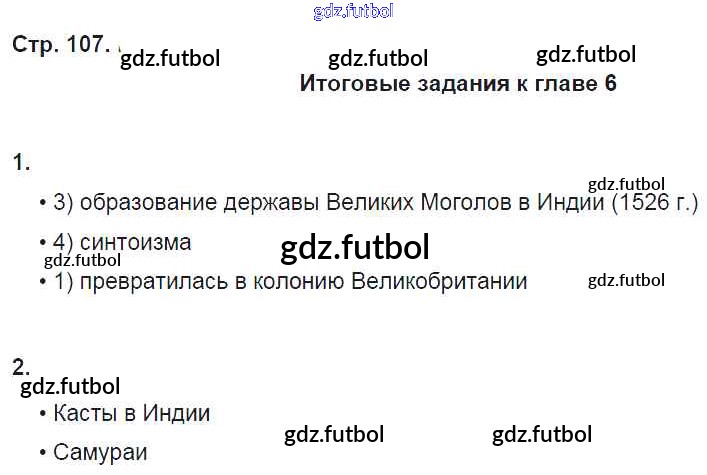Click the bottom-right gdz.futbol watermark
707x475 pixels.
tap(542, 434)
